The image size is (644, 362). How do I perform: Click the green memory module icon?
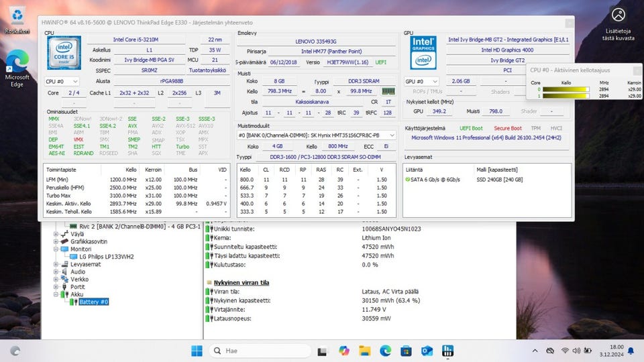point(72,227)
